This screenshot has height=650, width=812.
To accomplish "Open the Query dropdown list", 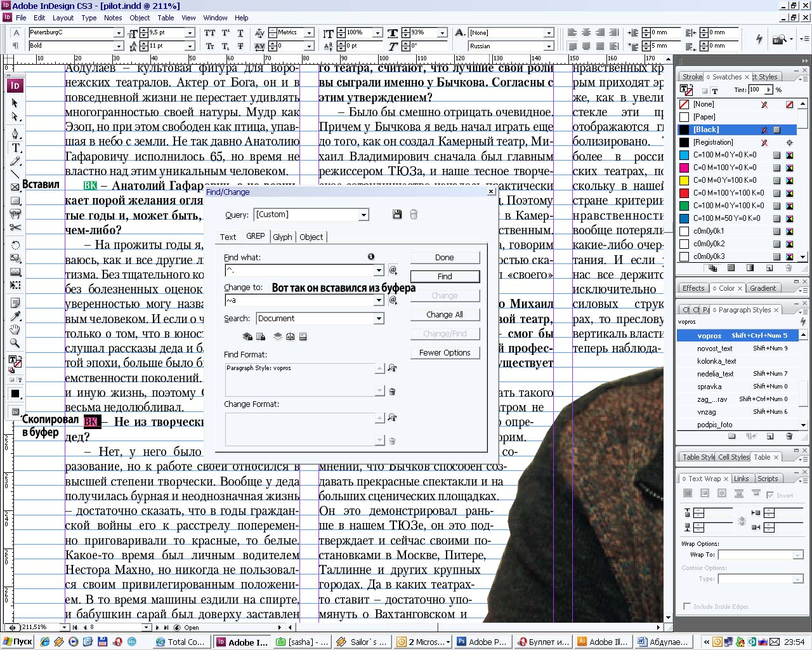I will [363, 215].
